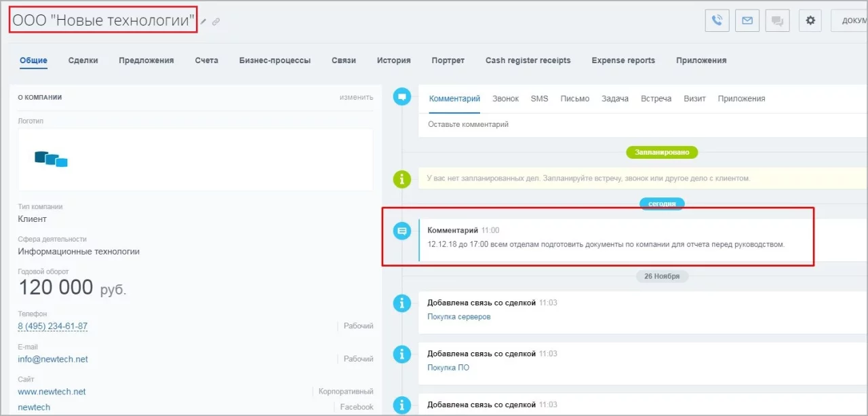Click the phone number 8 (495) 234-61-87
The height and width of the screenshot is (416, 868).
(x=53, y=326)
